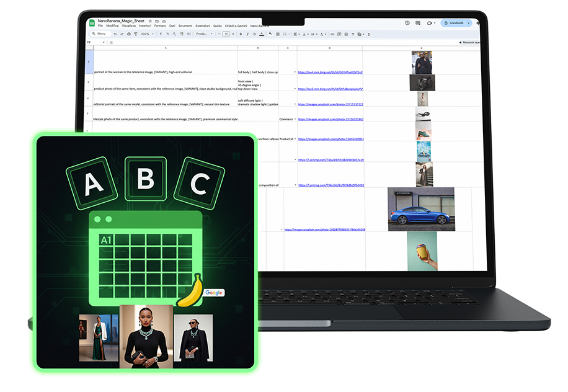Open the dropdown arrow next to Condividi
The image size is (568, 392).
(469, 23)
